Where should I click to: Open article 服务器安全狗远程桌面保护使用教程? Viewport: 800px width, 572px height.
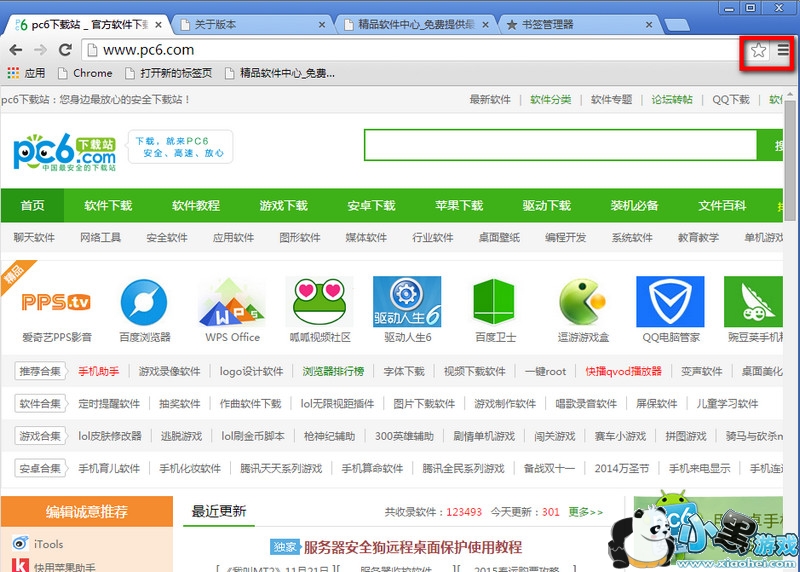click(x=413, y=548)
